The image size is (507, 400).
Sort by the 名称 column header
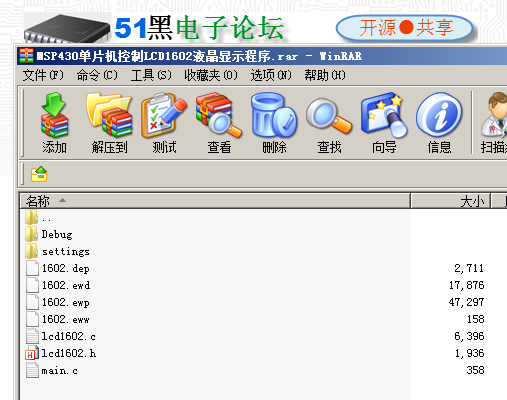[x=215, y=201]
